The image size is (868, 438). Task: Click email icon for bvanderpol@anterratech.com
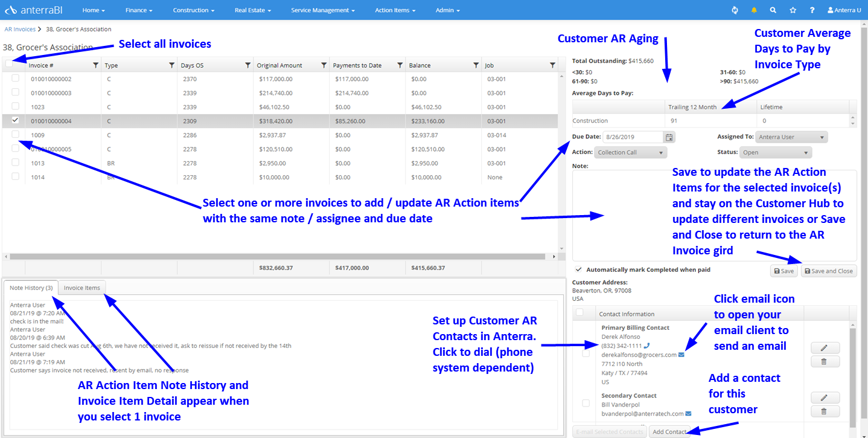(x=688, y=414)
